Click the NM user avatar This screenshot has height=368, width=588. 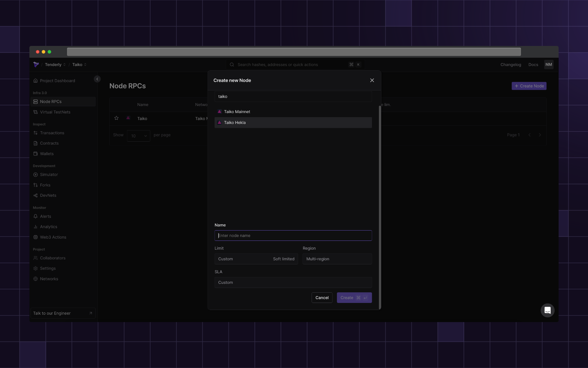pyautogui.click(x=549, y=64)
